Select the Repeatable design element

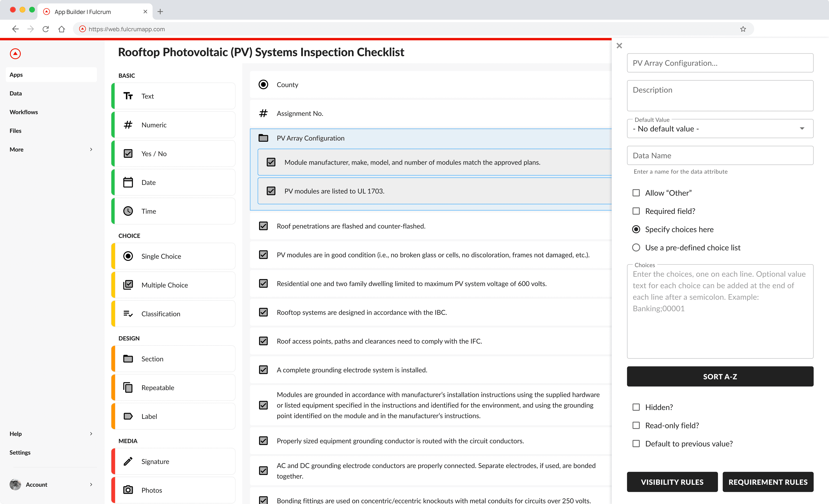click(x=173, y=387)
